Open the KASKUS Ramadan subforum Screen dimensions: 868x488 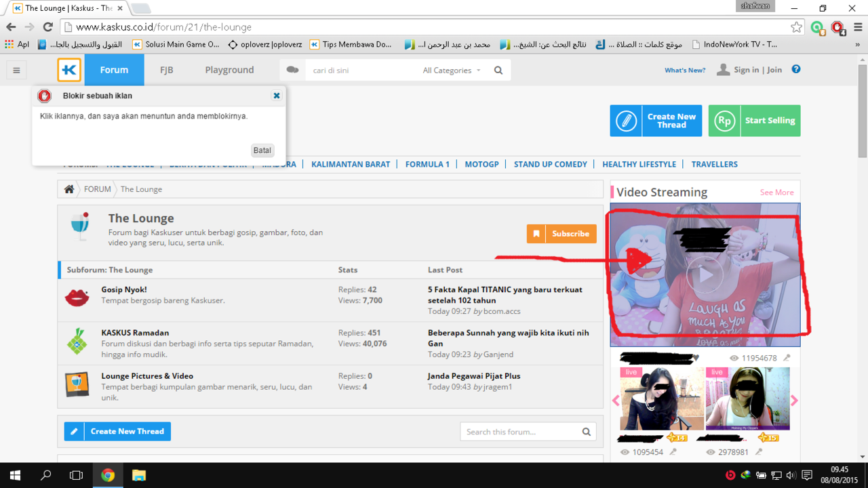(x=135, y=333)
